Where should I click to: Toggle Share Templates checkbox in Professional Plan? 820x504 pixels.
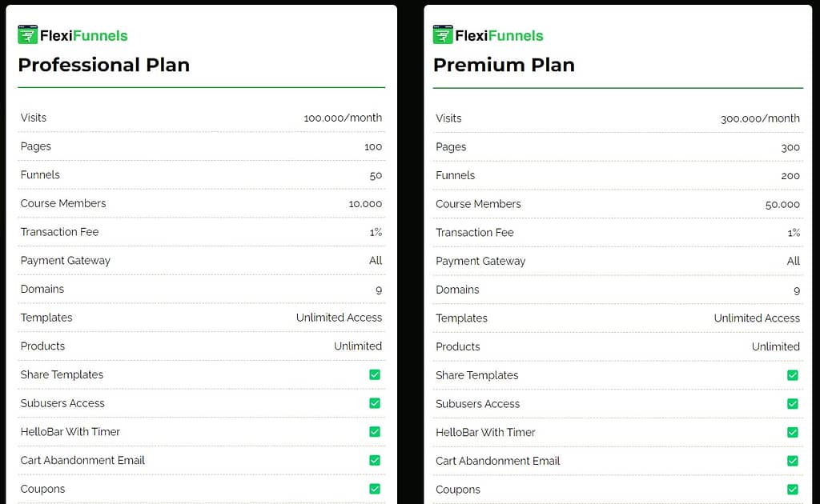tap(375, 374)
